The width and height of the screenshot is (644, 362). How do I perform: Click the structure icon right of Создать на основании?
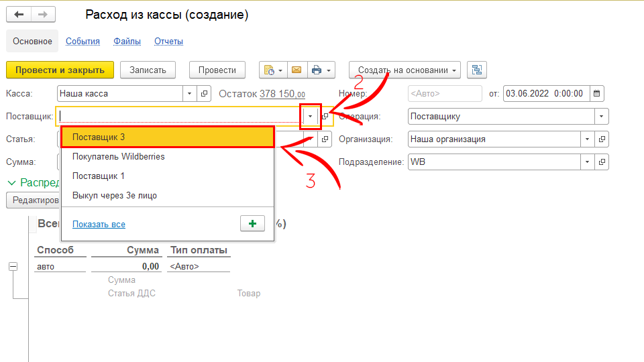477,70
